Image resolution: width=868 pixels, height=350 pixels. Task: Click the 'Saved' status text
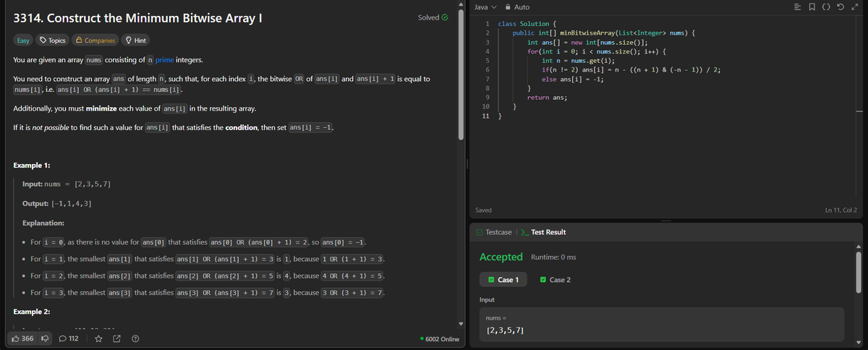[483, 210]
